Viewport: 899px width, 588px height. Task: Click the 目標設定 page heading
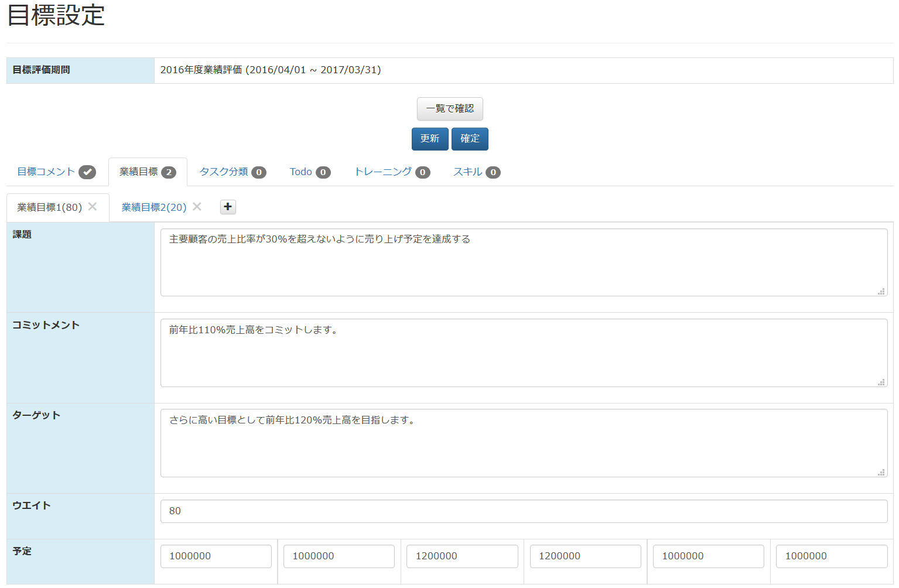(56, 16)
